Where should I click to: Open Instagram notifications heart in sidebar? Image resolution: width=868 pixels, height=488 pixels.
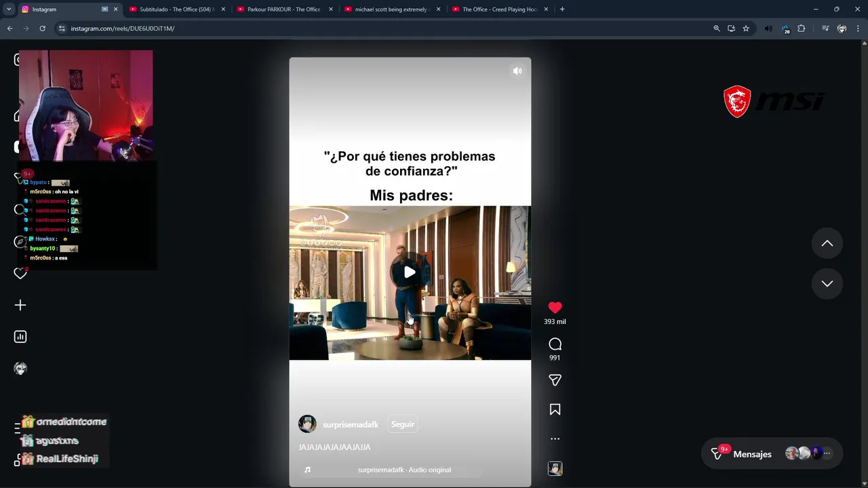click(20, 273)
